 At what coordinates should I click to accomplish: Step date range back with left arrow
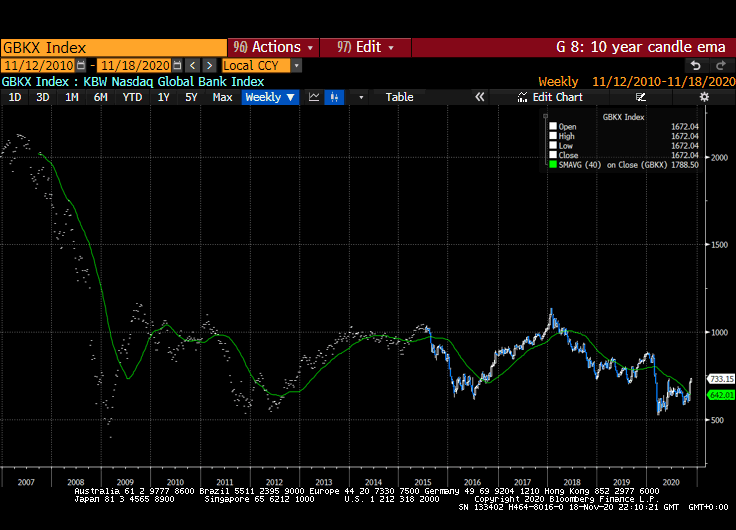point(193,65)
